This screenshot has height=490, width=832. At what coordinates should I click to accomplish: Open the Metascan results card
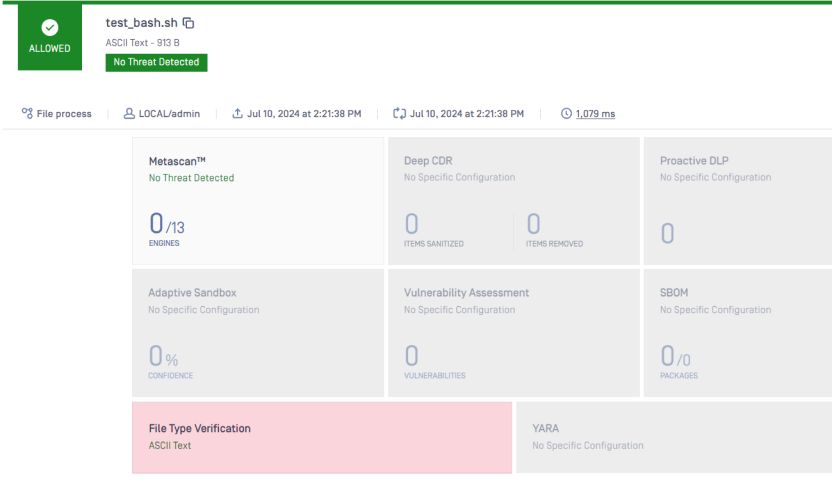(258, 201)
